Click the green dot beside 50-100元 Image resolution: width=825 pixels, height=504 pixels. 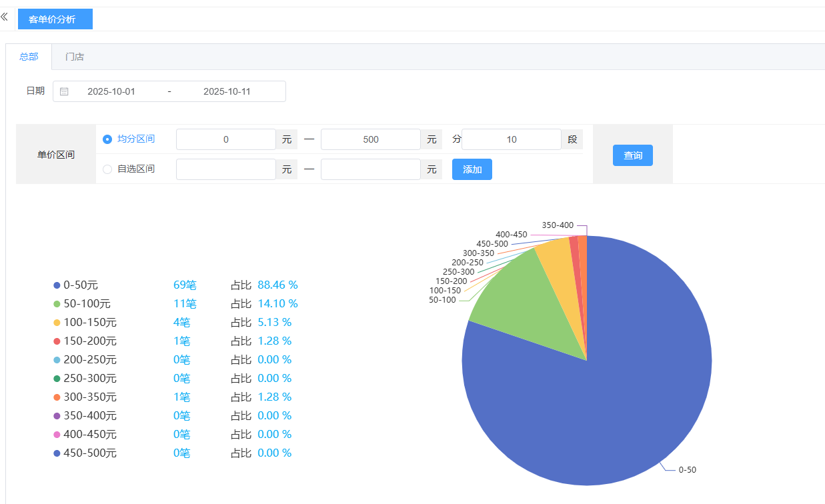coord(57,304)
